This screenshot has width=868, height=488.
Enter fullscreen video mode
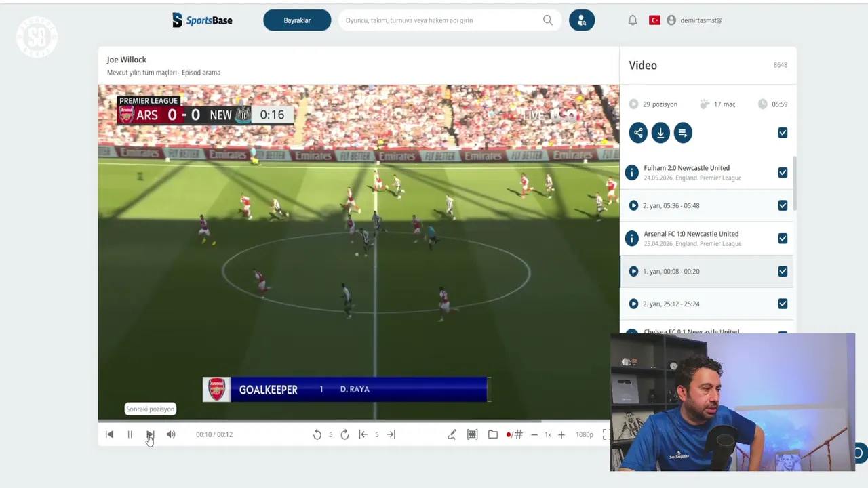pyautogui.click(x=606, y=434)
